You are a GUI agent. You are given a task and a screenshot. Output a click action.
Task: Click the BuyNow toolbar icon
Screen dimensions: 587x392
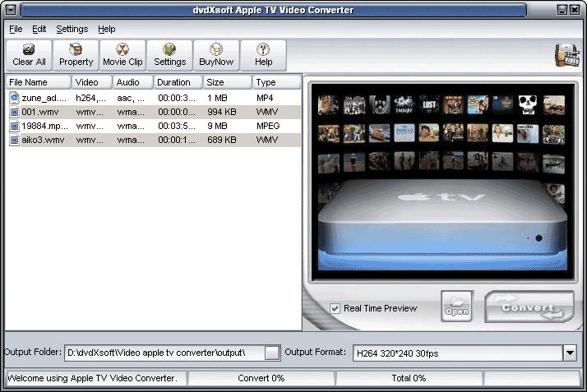(217, 55)
